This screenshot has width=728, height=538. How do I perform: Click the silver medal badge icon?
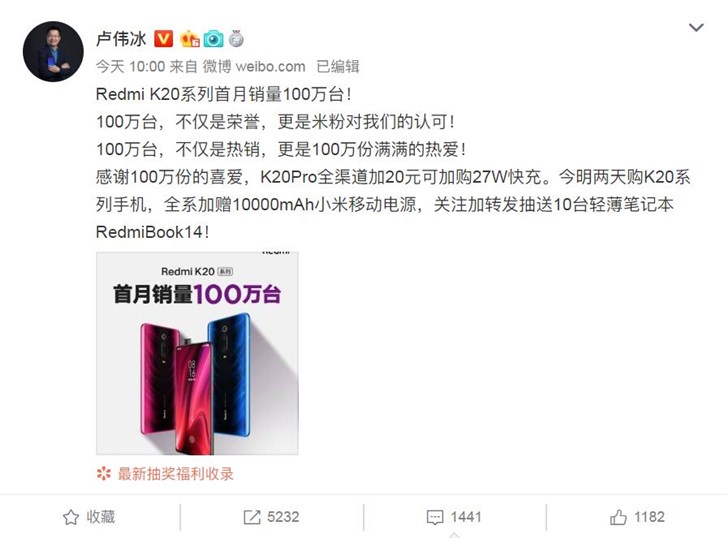tap(236, 39)
